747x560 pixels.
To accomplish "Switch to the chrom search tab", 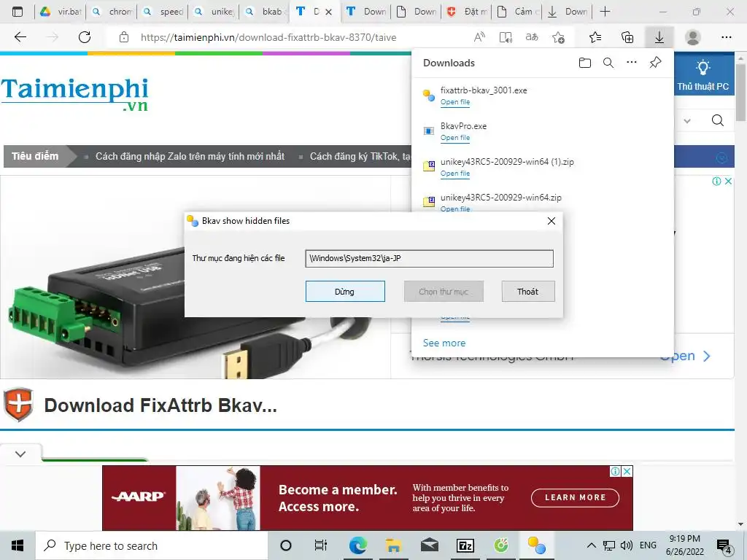I will click(112, 12).
